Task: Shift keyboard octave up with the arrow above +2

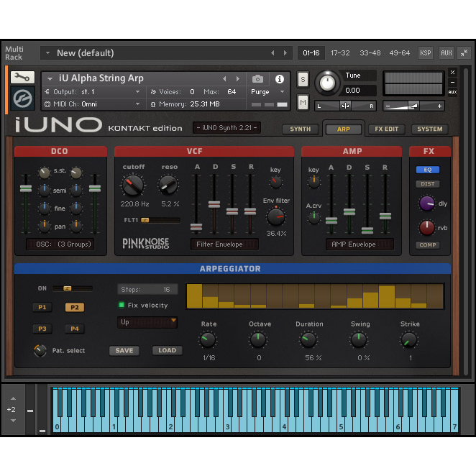Action: pos(13,398)
